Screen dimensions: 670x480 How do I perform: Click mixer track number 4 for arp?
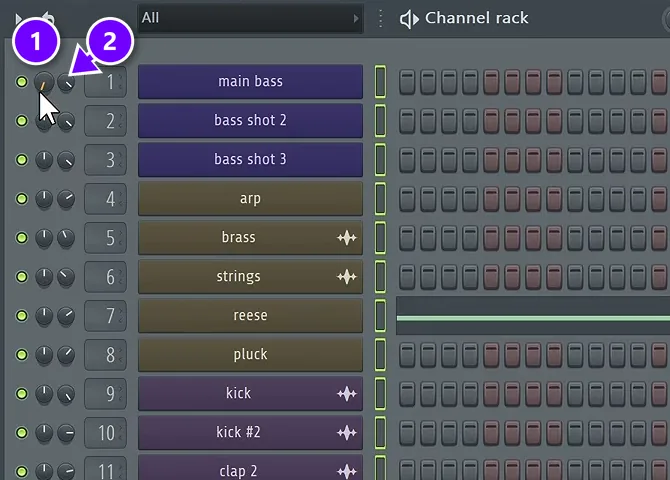point(106,199)
